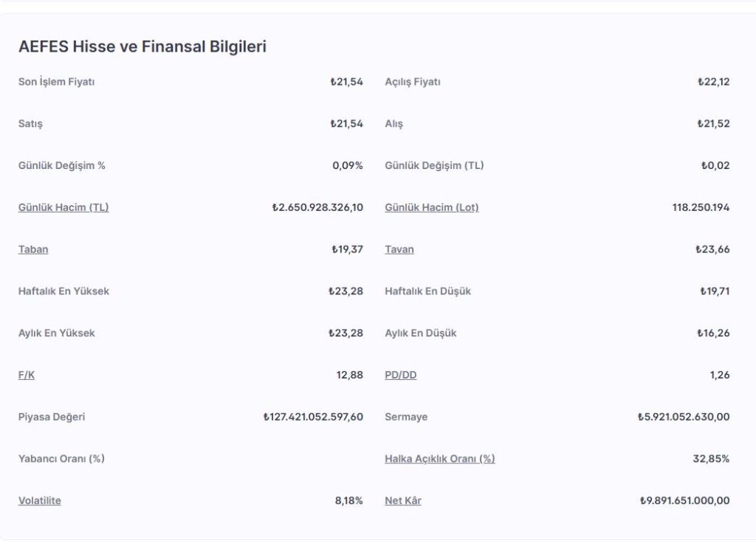This screenshot has height=546, width=756.
Task: Click the Son İşlem Fiyatı label
Action: point(57,82)
